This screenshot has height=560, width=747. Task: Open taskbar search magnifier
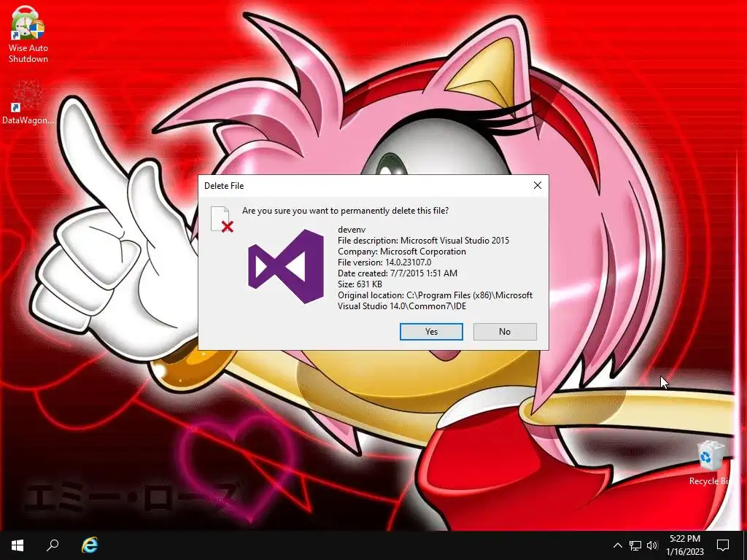[x=53, y=545]
